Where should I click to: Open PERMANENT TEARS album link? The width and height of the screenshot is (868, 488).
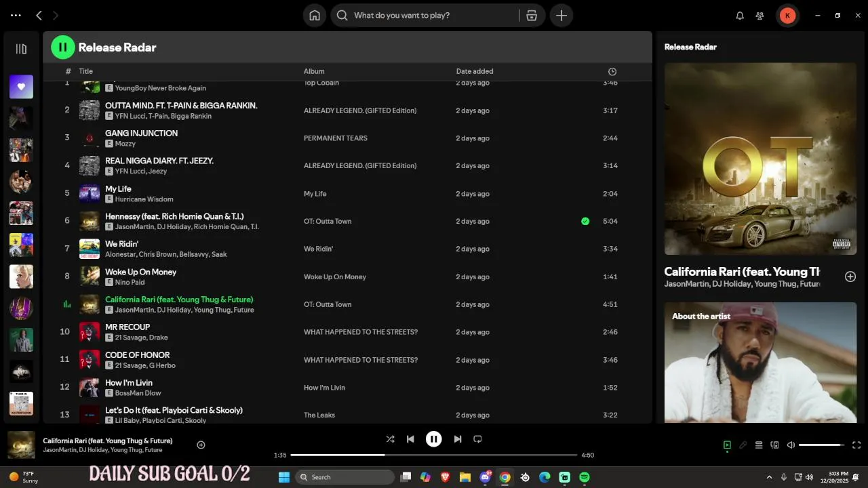click(x=336, y=138)
